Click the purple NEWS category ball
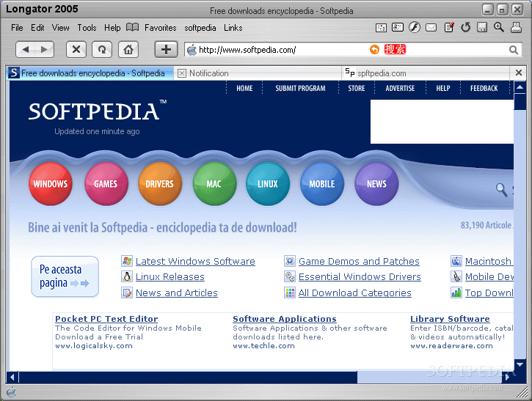 click(x=376, y=184)
